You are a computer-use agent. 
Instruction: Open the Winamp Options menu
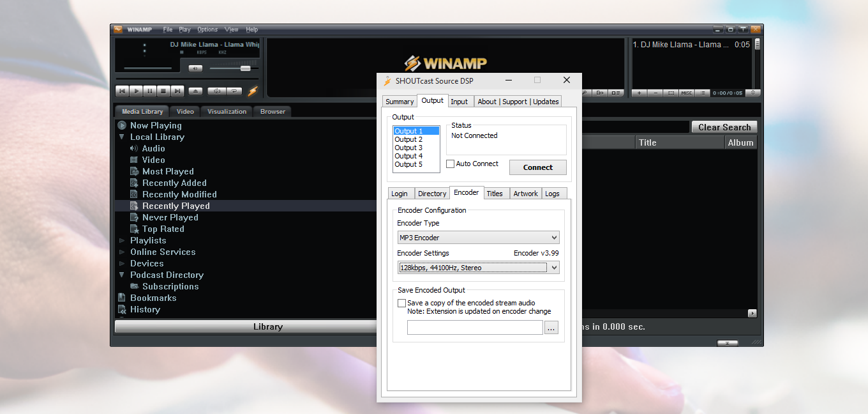coord(207,29)
